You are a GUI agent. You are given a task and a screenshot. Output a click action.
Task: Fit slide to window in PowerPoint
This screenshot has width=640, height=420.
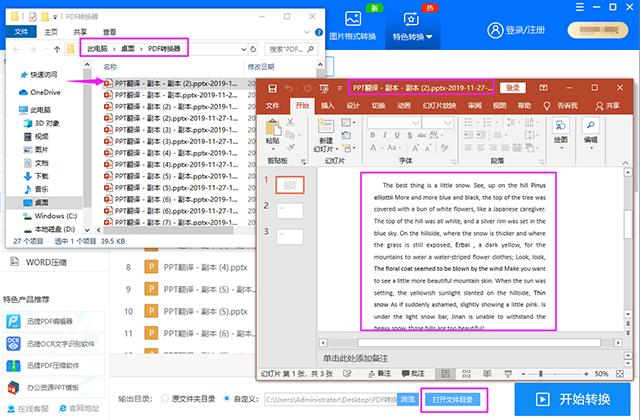click(620, 373)
